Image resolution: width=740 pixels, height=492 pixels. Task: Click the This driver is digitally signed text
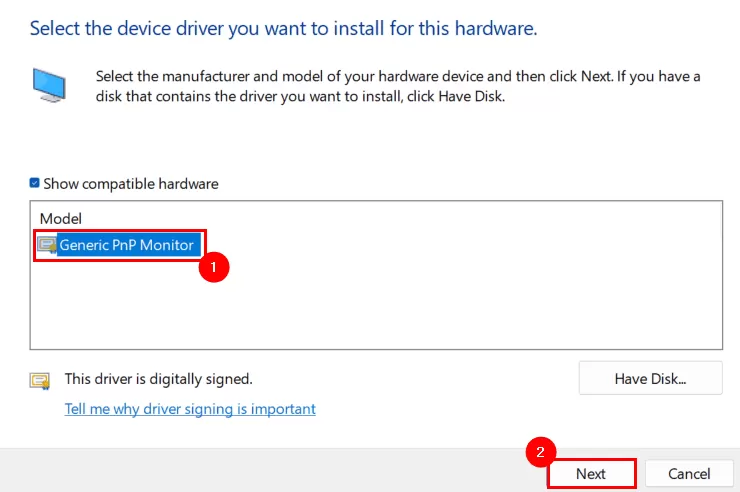[x=159, y=379]
